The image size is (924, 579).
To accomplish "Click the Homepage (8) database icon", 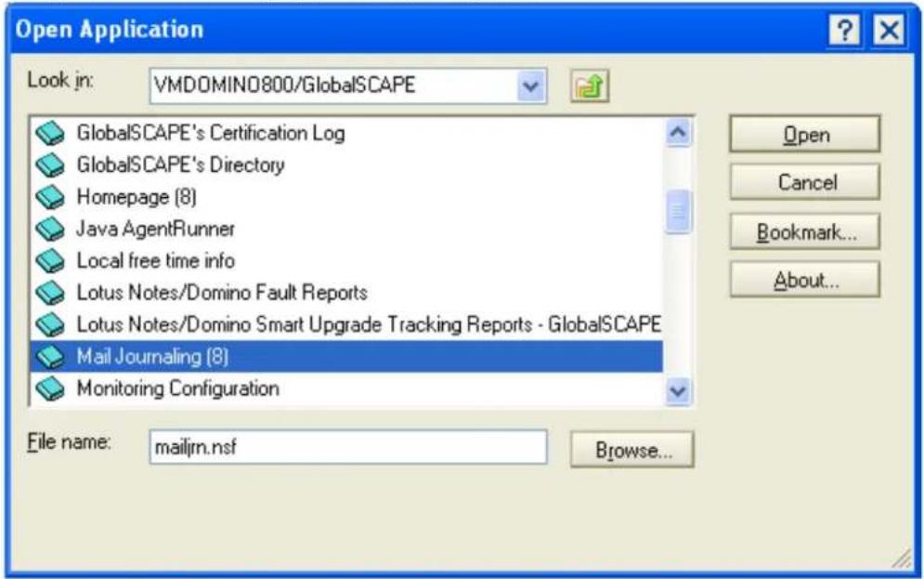I will click(50, 197).
